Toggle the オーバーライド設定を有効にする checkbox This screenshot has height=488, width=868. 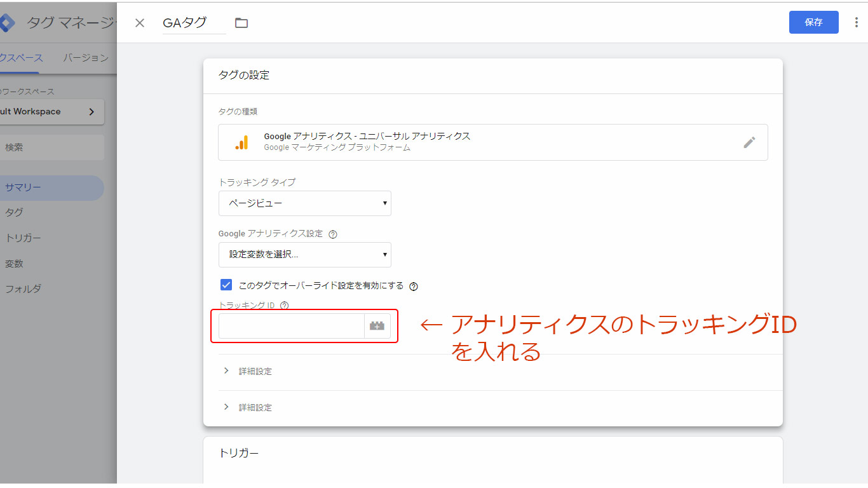pyautogui.click(x=226, y=285)
